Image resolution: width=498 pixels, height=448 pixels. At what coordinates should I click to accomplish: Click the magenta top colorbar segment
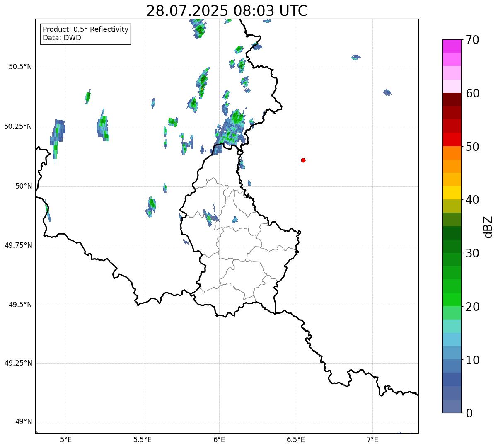[x=452, y=46]
